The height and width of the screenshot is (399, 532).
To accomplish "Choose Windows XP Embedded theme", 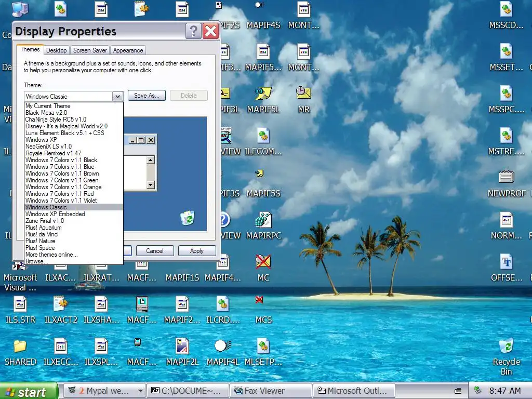I will click(x=74, y=214).
